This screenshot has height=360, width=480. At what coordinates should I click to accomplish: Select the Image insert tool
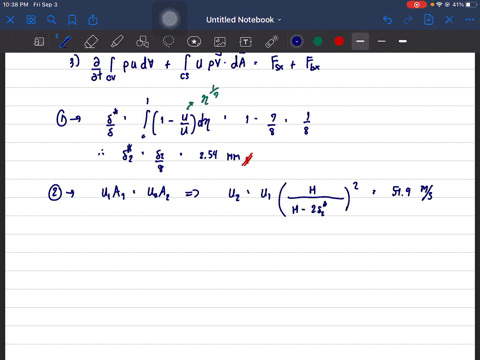tap(220, 42)
